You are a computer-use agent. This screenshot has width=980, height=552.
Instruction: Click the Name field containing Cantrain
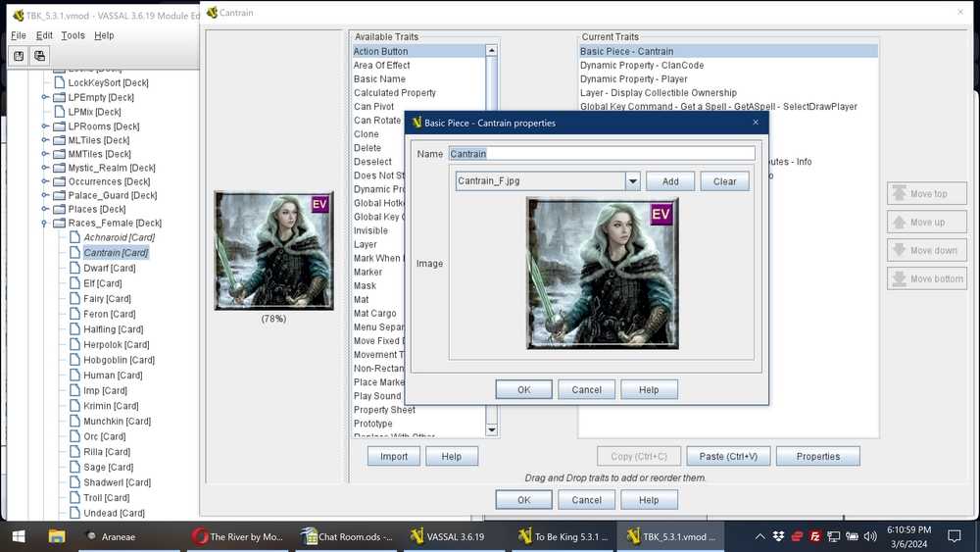602,154
